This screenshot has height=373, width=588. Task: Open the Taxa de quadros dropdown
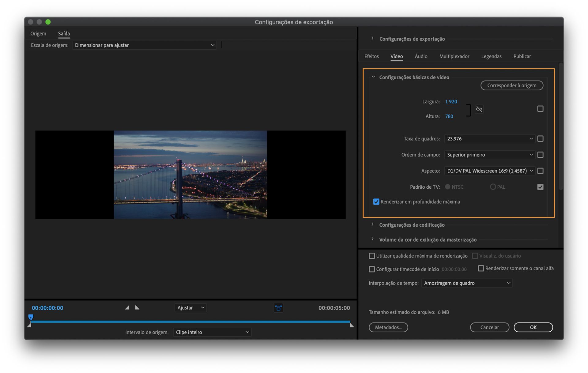[489, 138]
